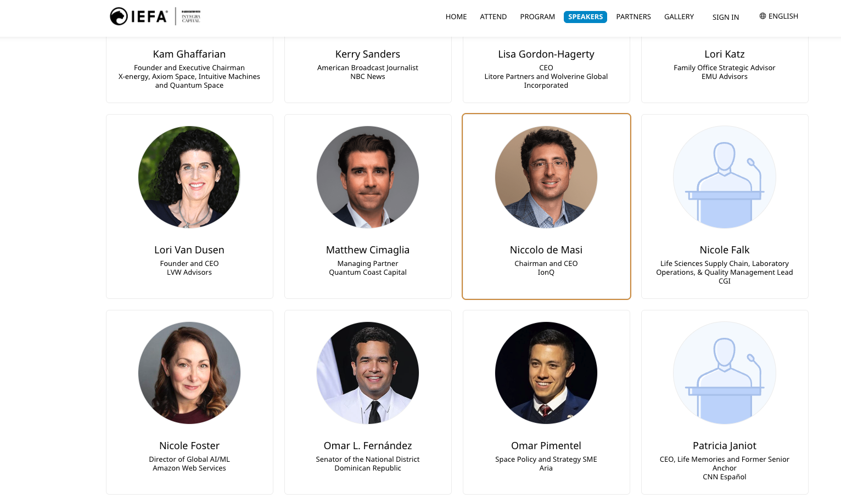Click Kerry Sanders' name
Screen dimensions: 841x504
point(368,54)
